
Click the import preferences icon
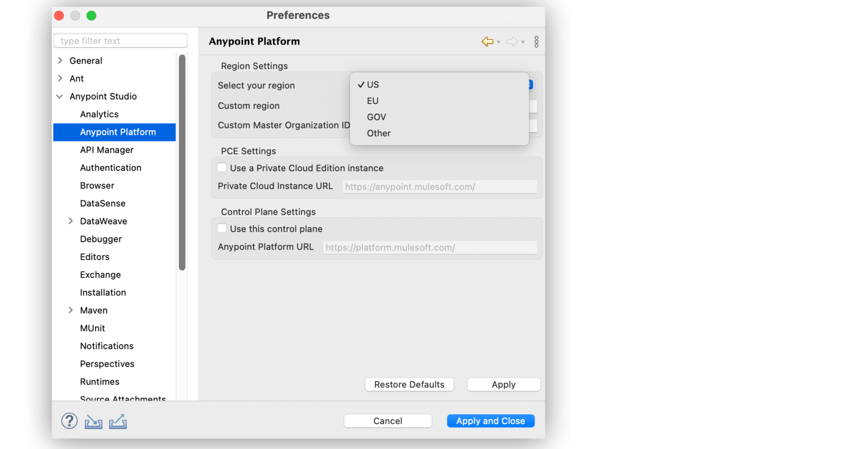click(x=94, y=422)
